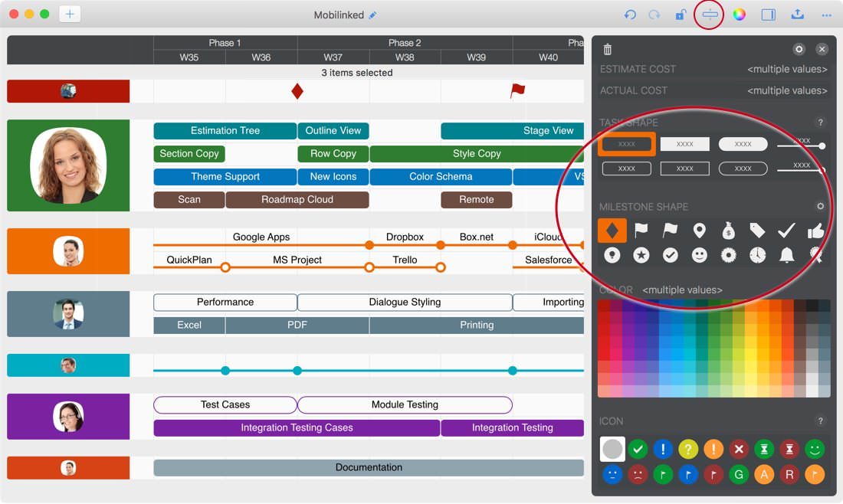Click the undo arrow in the toolbar

pyautogui.click(x=630, y=15)
